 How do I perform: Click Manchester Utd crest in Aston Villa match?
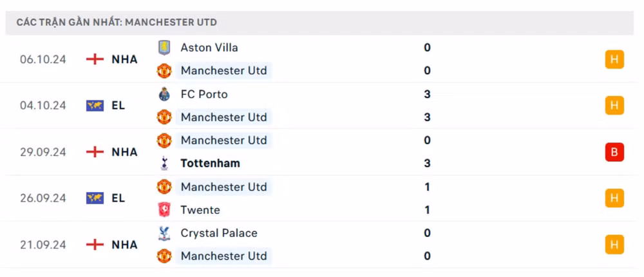pyautogui.click(x=164, y=71)
